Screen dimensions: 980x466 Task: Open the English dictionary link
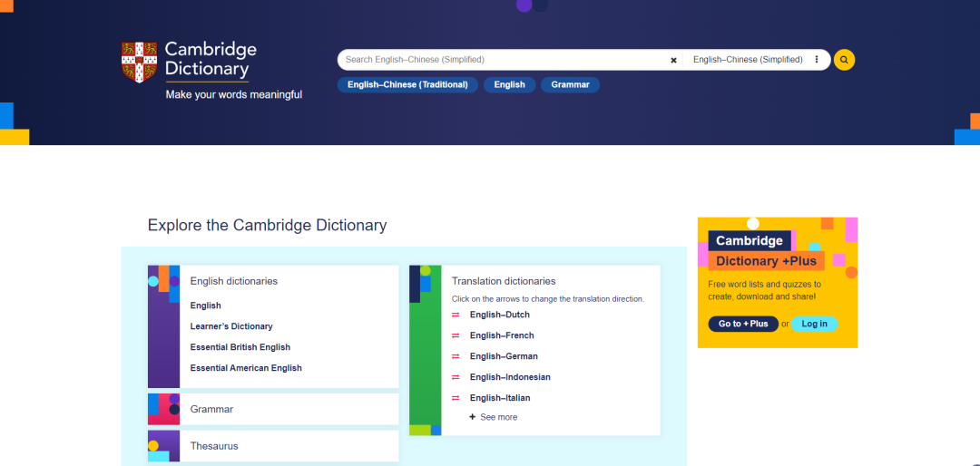(206, 306)
